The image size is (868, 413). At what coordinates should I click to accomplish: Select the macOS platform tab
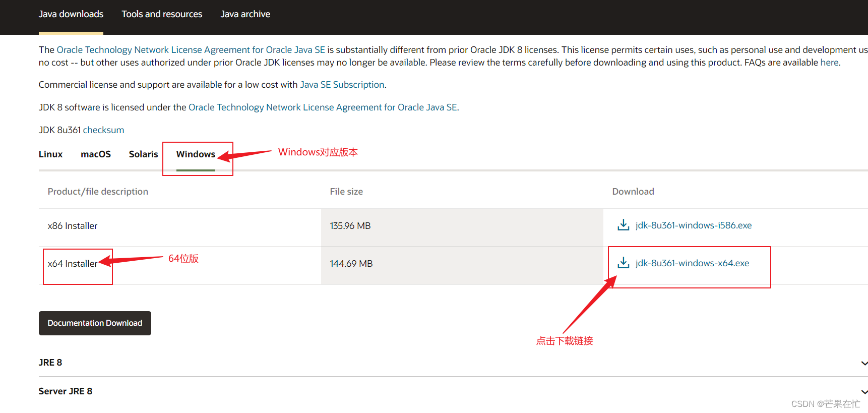click(96, 154)
